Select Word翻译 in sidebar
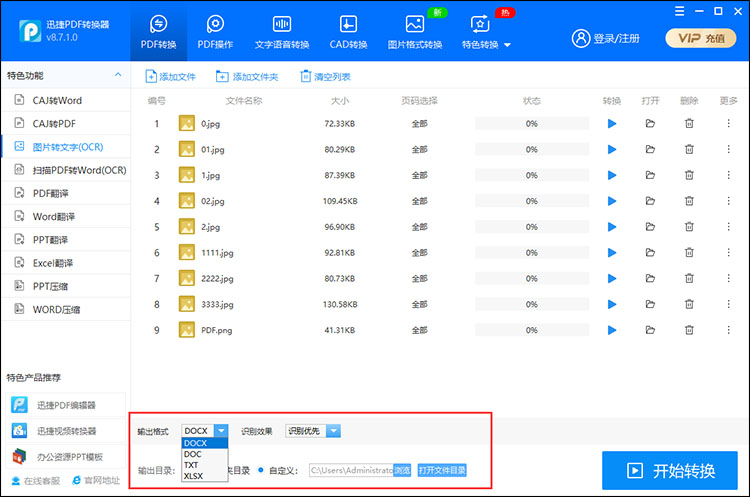This screenshot has height=497, width=750. 66,216
